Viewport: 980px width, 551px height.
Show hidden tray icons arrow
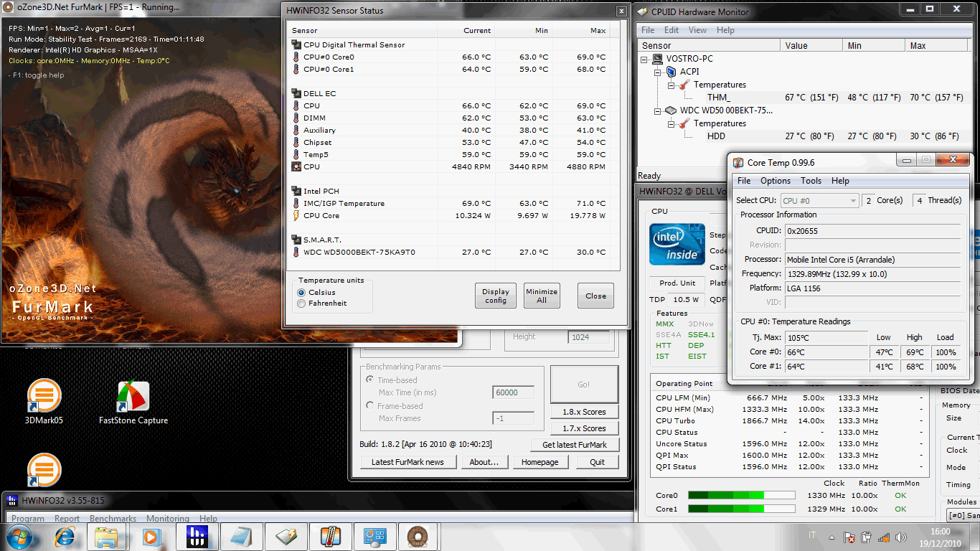(832, 537)
